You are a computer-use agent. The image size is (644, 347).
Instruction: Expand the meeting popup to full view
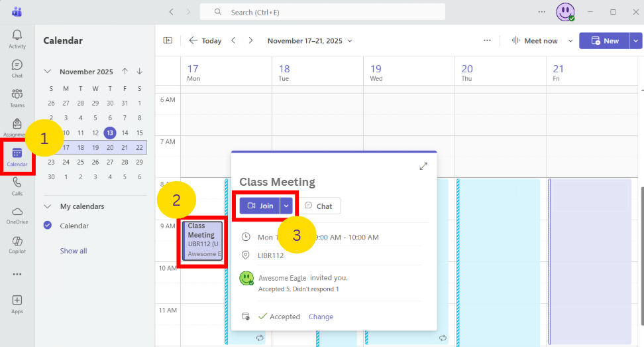[x=423, y=166]
